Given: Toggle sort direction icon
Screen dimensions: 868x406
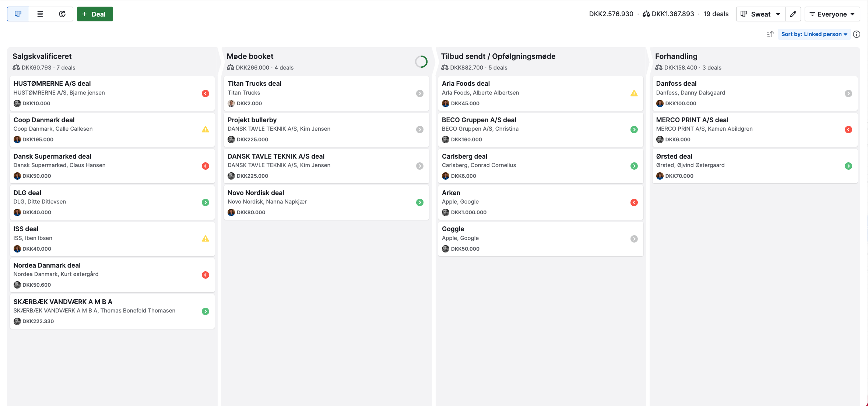Looking at the screenshot, I should point(770,34).
